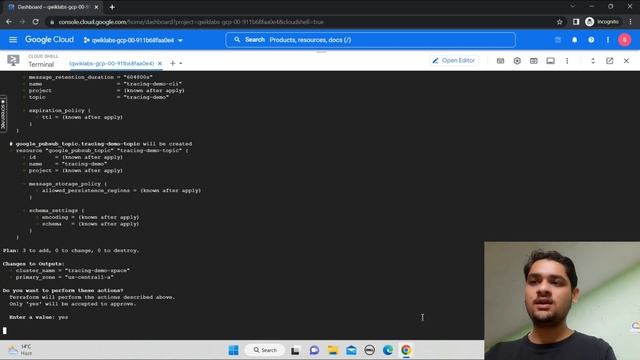Image resolution: width=640 pixels, height=360 pixels.
Task: Open the qwiklabs project selector dropdown
Action: click(x=133, y=40)
